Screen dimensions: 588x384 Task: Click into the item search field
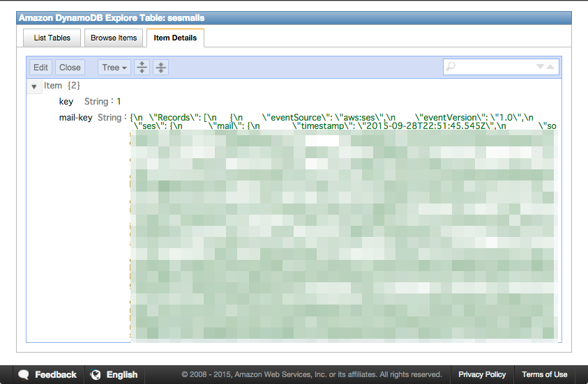[501, 67]
